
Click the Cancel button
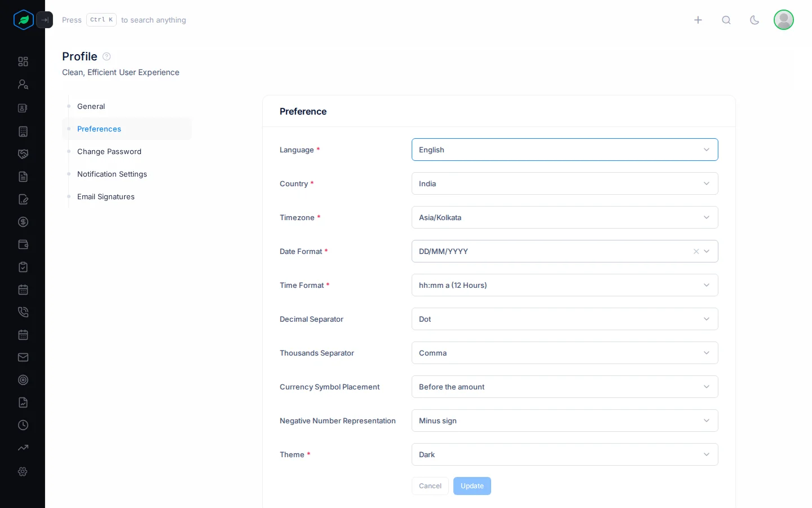click(430, 486)
